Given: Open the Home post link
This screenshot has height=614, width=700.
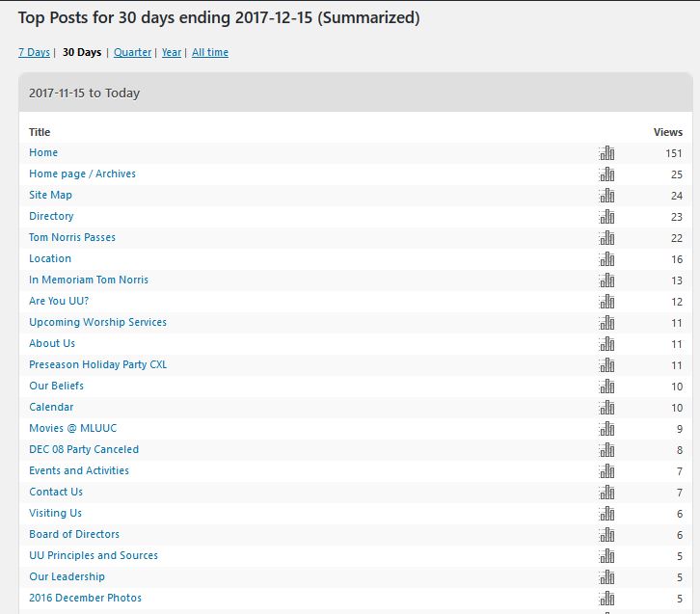Looking at the screenshot, I should (x=43, y=152).
